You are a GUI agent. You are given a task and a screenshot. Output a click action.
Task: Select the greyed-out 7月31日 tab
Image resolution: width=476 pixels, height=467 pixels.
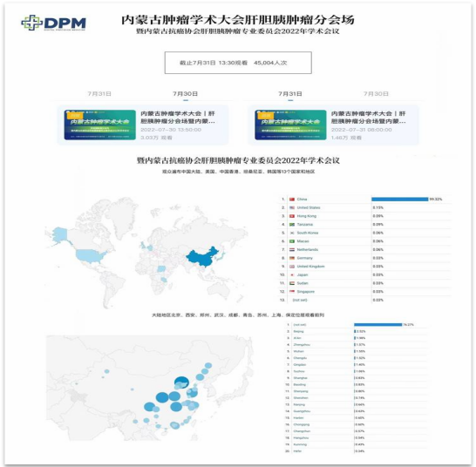point(99,94)
